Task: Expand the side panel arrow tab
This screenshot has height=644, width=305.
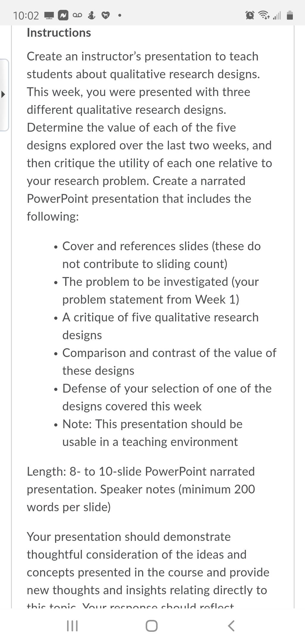Action: click(4, 95)
